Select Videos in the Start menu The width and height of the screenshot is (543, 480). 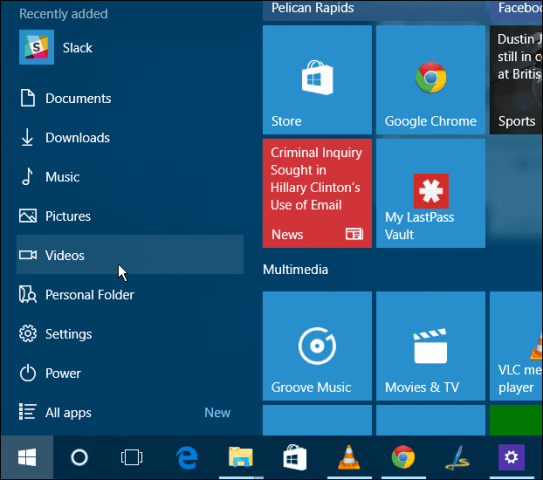tap(130, 255)
